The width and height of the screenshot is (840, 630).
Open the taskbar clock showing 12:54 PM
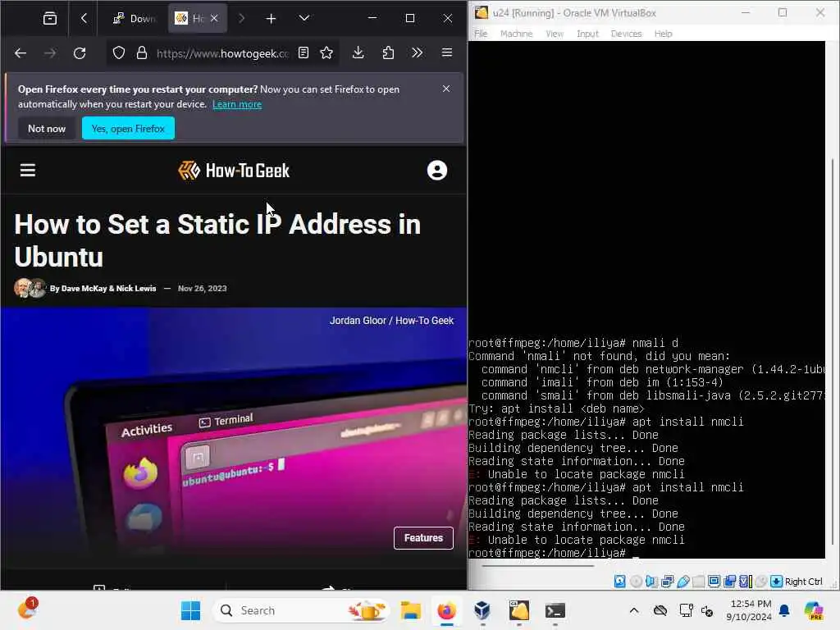(x=749, y=610)
